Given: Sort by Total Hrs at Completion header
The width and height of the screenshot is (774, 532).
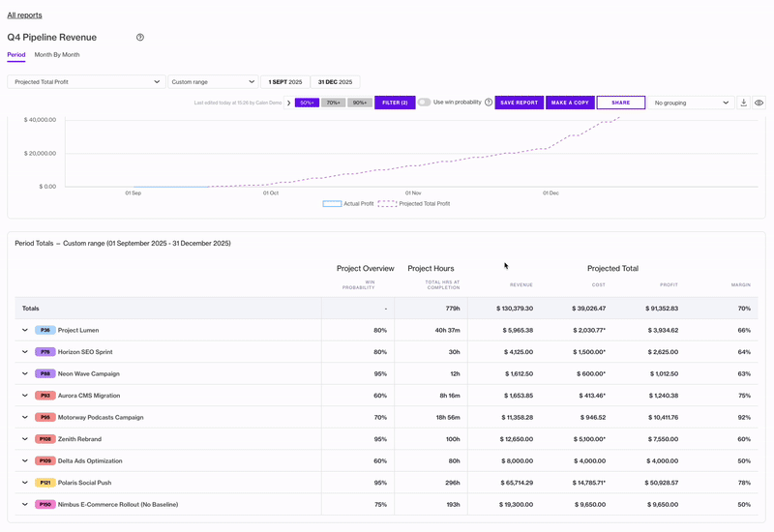Looking at the screenshot, I should click(x=443, y=284).
